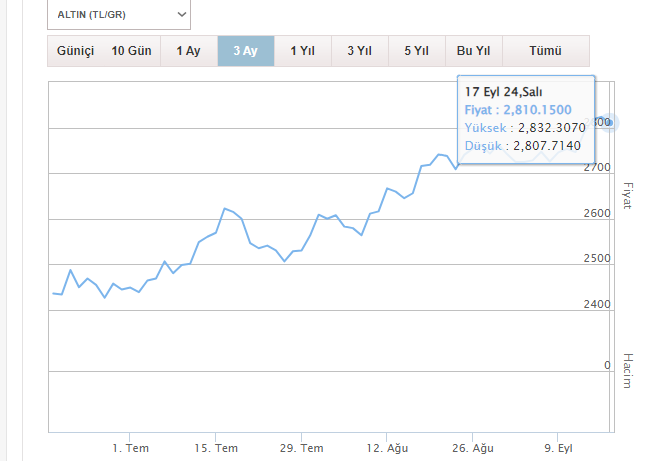Viewport: 665px width, 461px height.
Task: Select the 3 Yıl range tab
Action: [359, 51]
